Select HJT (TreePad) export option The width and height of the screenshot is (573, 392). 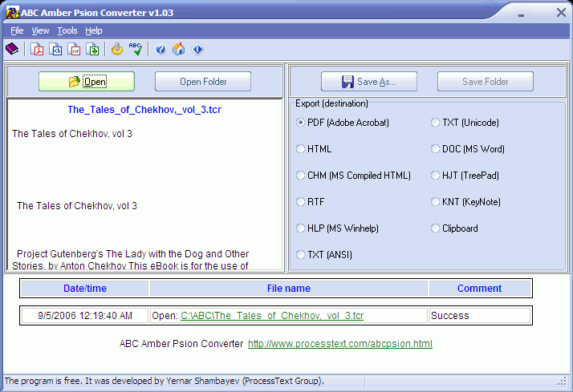pyautogui.click(x=465, y=176)
